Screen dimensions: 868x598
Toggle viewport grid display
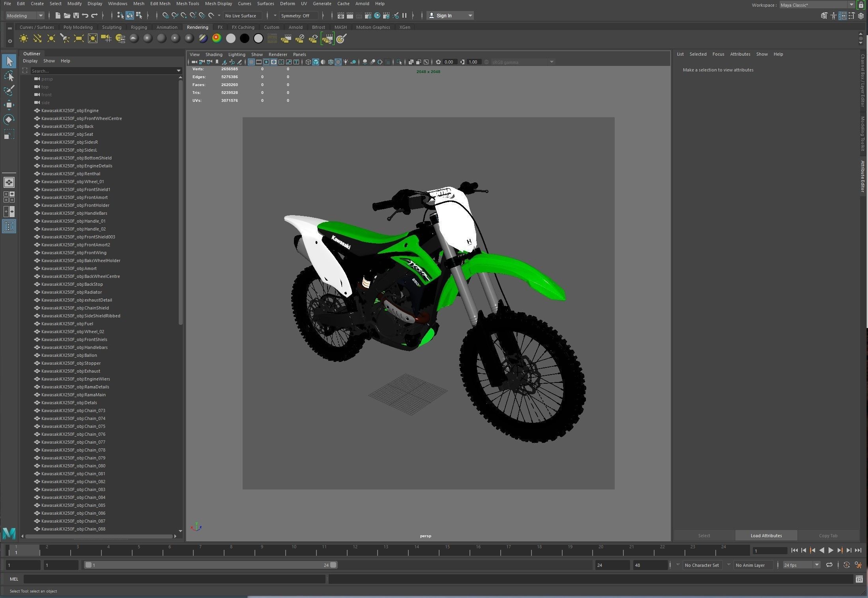coord(251,62)
